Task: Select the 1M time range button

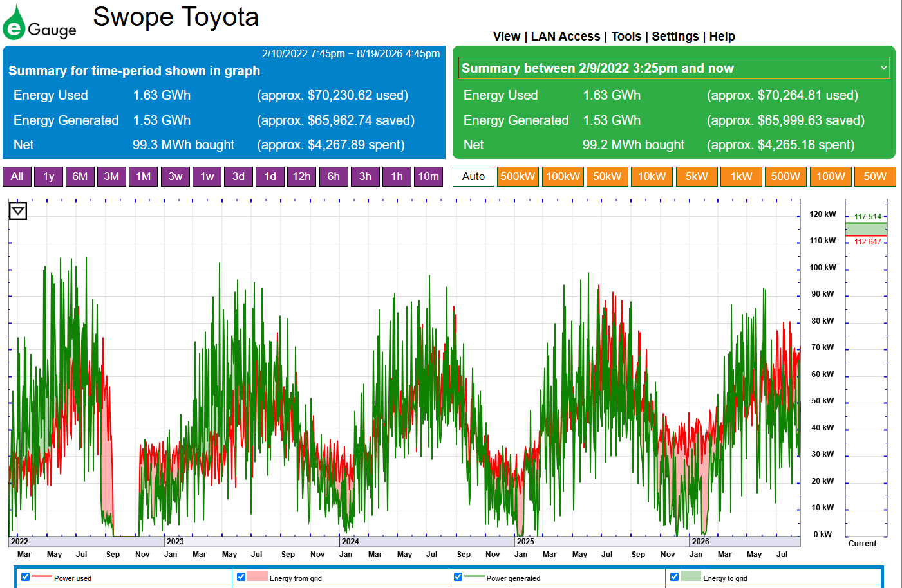Action: (x=144, y=176)
